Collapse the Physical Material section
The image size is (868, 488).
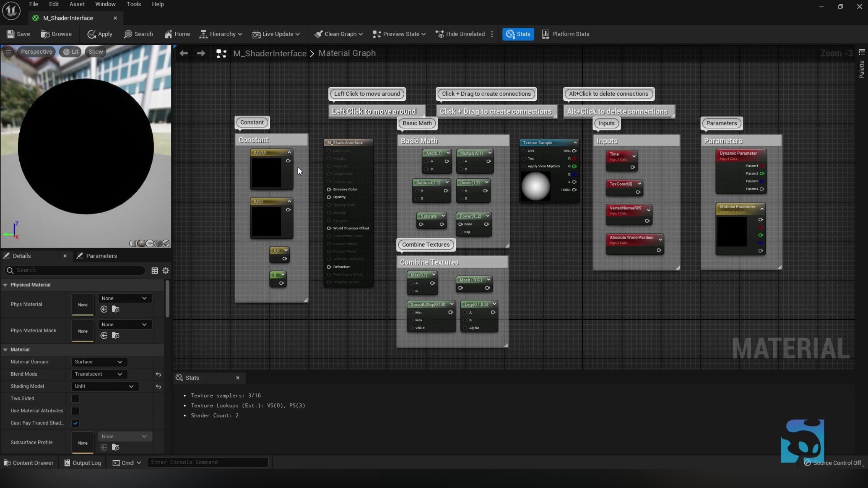pyautogui.click(x=5, y=285)
